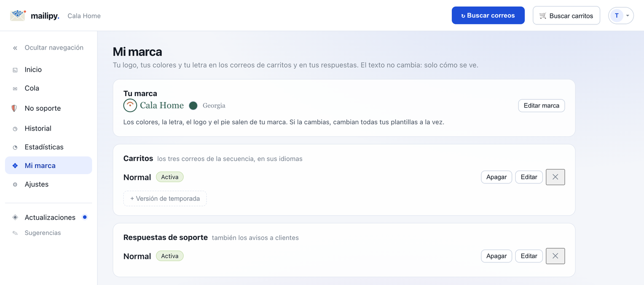This screenshot has height=285, width=644.
Task: Click the Historial clock icon
Action: click(x=15, y=129)
